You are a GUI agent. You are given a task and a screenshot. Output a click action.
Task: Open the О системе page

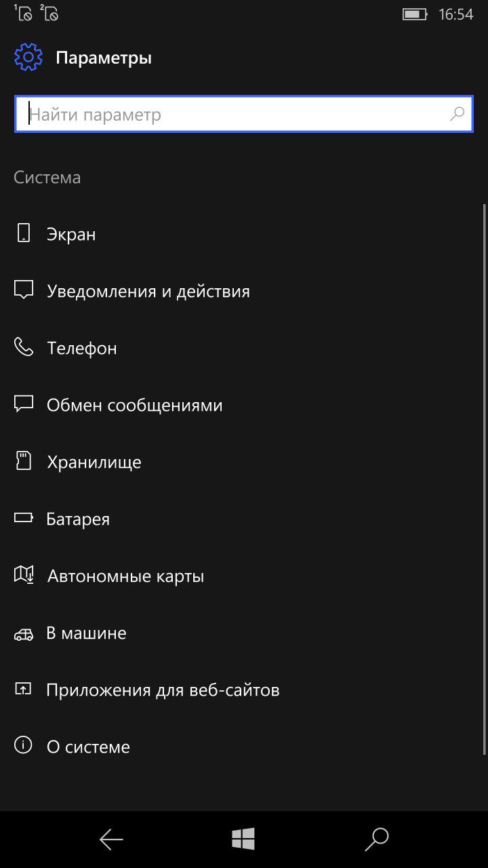click(x=244, y=746)
